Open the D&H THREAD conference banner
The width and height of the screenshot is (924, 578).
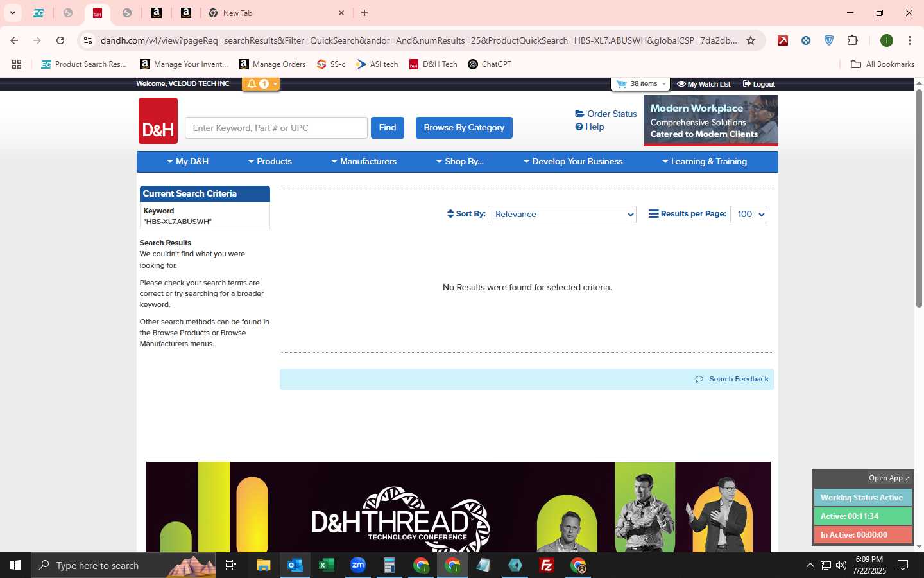pos(458,507)
